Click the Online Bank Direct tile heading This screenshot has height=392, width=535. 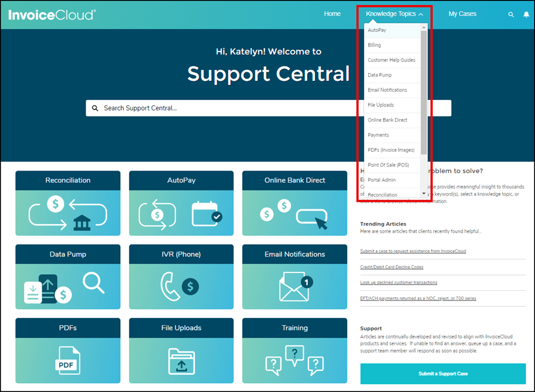tap(295, 180)
